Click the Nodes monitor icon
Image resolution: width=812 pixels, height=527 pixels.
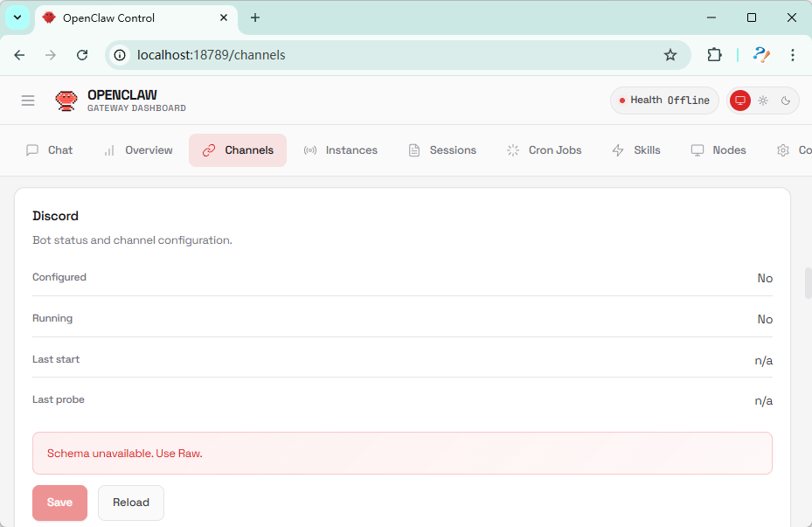click(x=697, y=150)
